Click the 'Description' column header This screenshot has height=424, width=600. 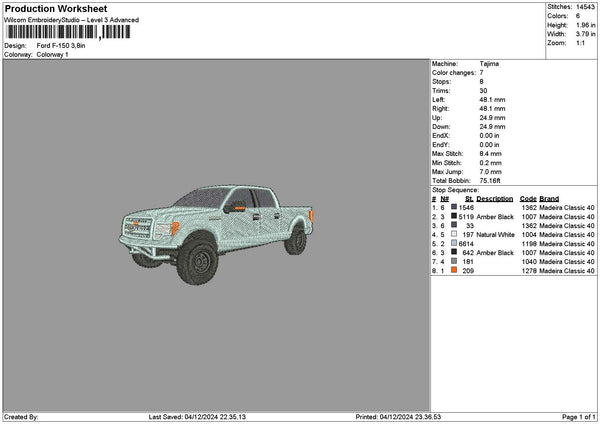click(x=494, y=199)
